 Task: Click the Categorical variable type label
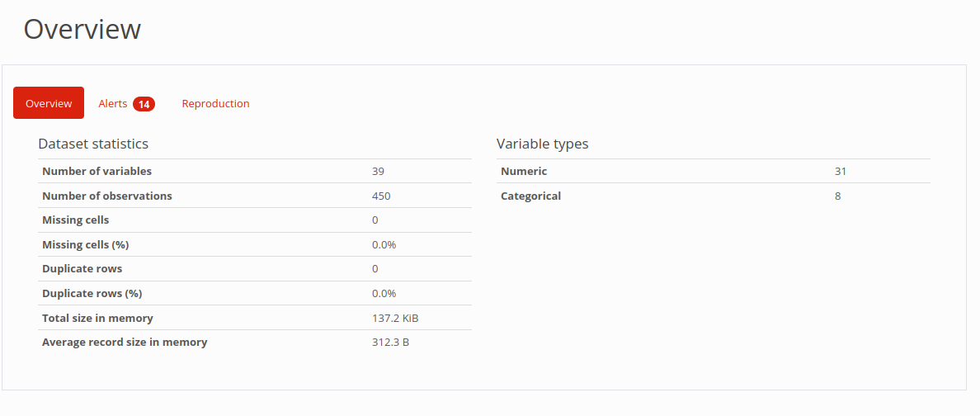pyautogui.click(x=530, y=196)
